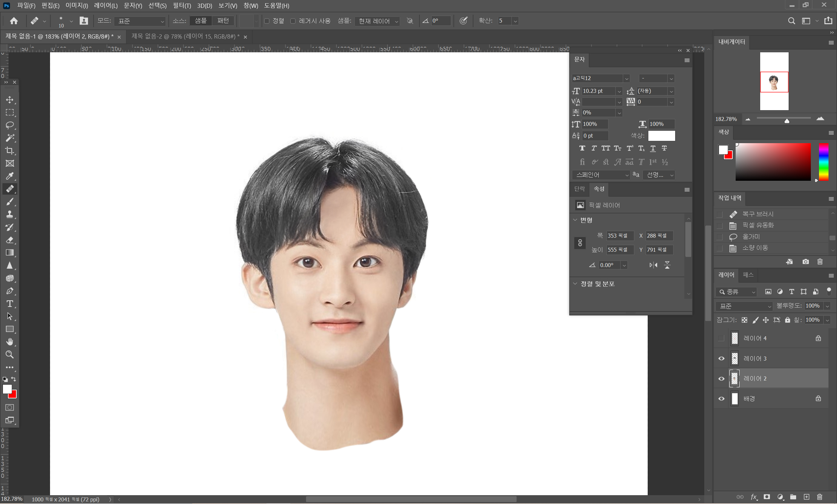Screen dimensions: 837x504
Task: Collapse the 변형 section
Action: [x=575, y=220]
